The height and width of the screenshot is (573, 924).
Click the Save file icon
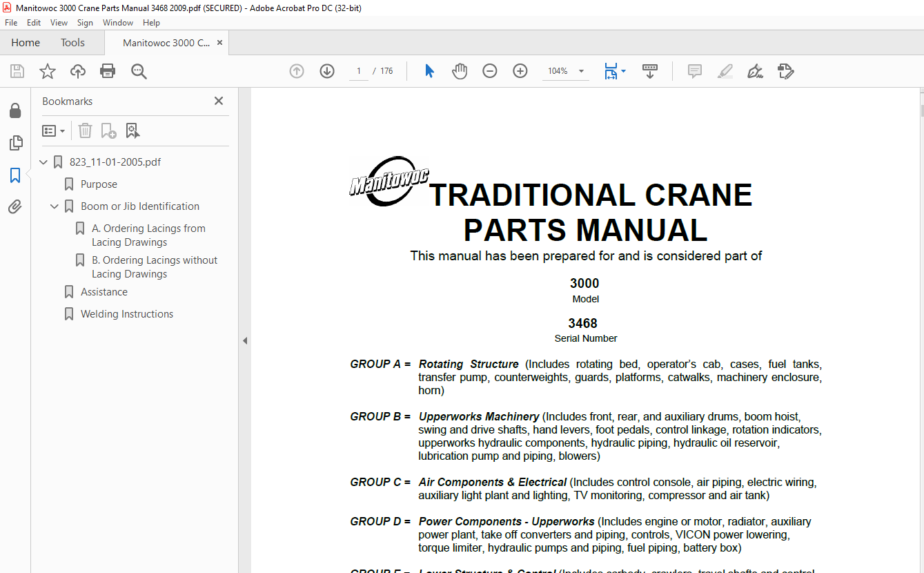pyautogui.click(x=17, y=71)
